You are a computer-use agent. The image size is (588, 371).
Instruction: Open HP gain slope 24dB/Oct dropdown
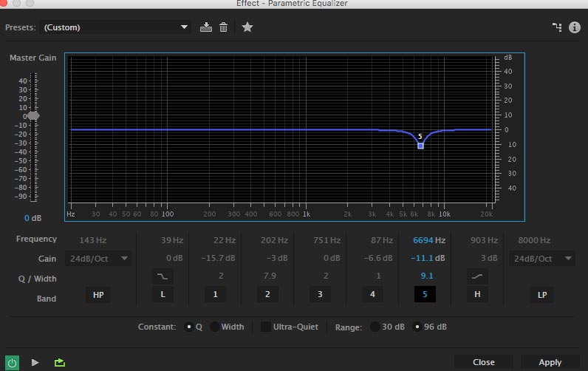(98, 259)
